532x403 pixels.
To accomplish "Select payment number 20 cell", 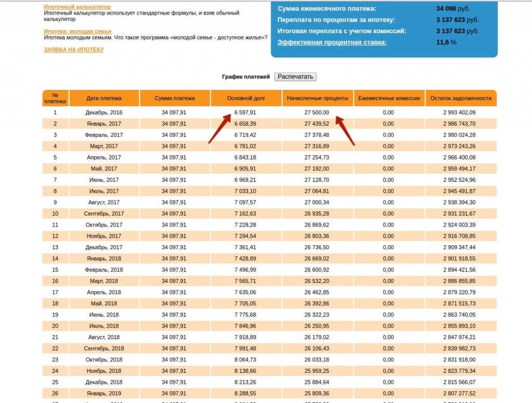I will coord(55,326).
